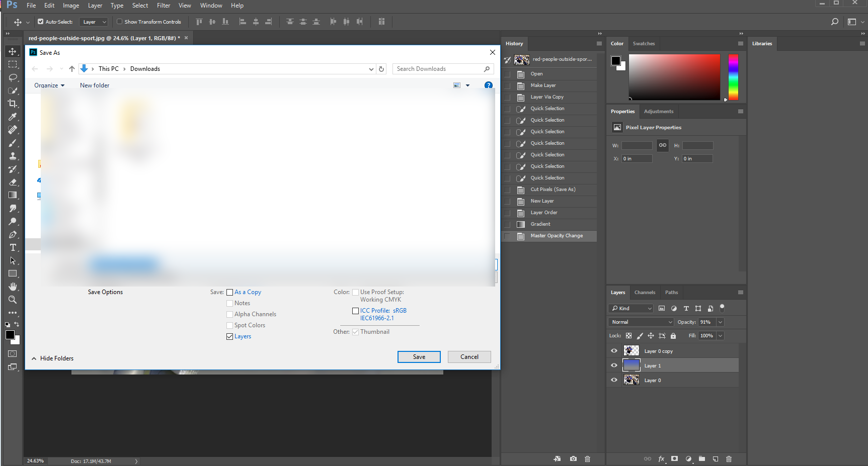Create new group folder icon
Viewport: 868px width, 466px height.
702,459
